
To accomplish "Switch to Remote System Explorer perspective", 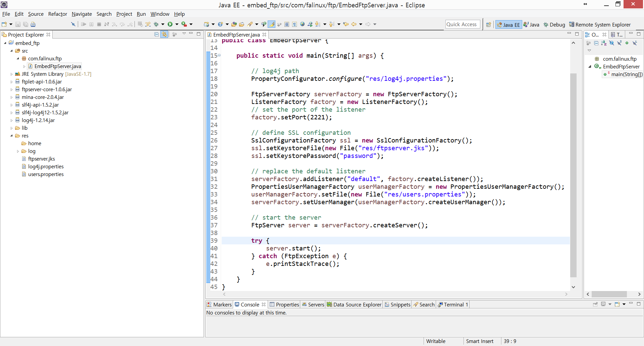I will tap(600, 24).
